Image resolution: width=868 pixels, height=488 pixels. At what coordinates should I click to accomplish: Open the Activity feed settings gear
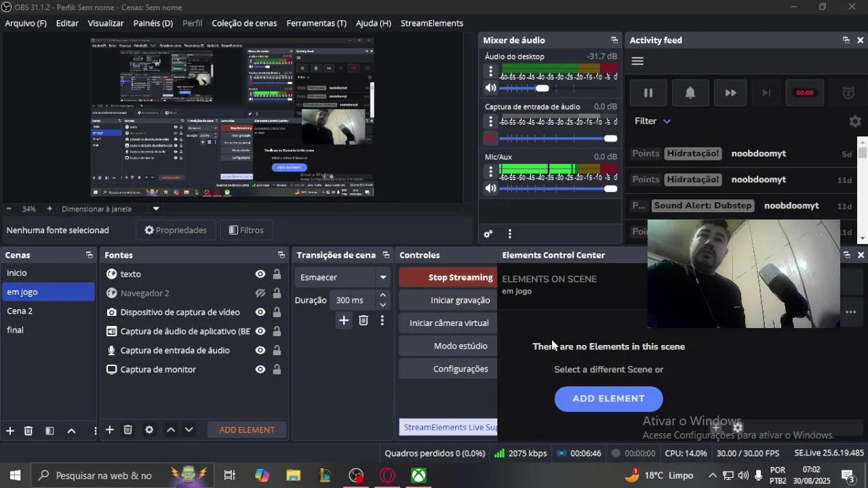click(855, 121)
